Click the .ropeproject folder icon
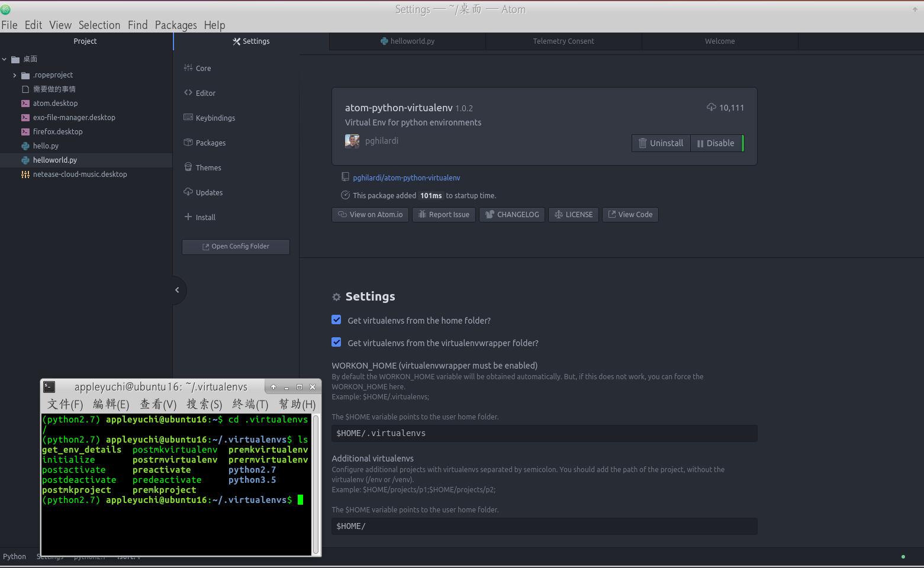The width and height of the screenshot is (924, 568). 25,75
